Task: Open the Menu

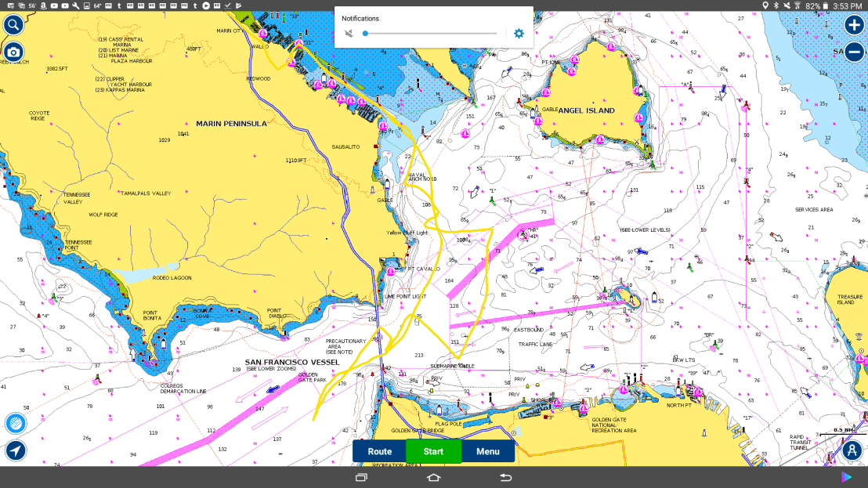Action: [x=487, y=451]
